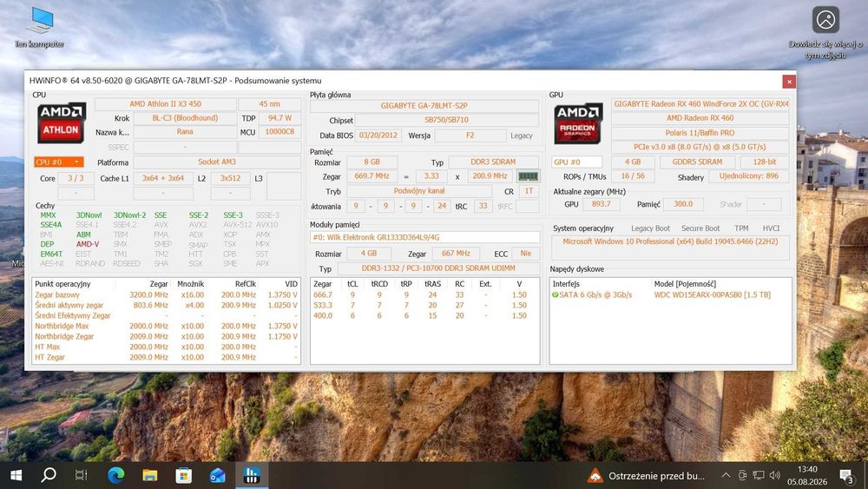The width and height of the screenshot is (868, 489).
Task: Click 'Polaris 11/Baffin PRO' field
Action: [700, 133]
